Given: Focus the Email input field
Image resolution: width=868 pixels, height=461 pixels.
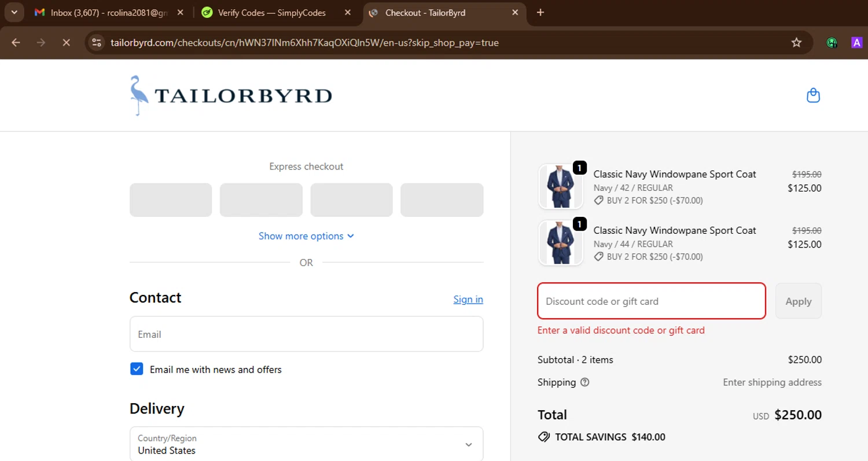Looking at the screenshot, I should 306,334.
